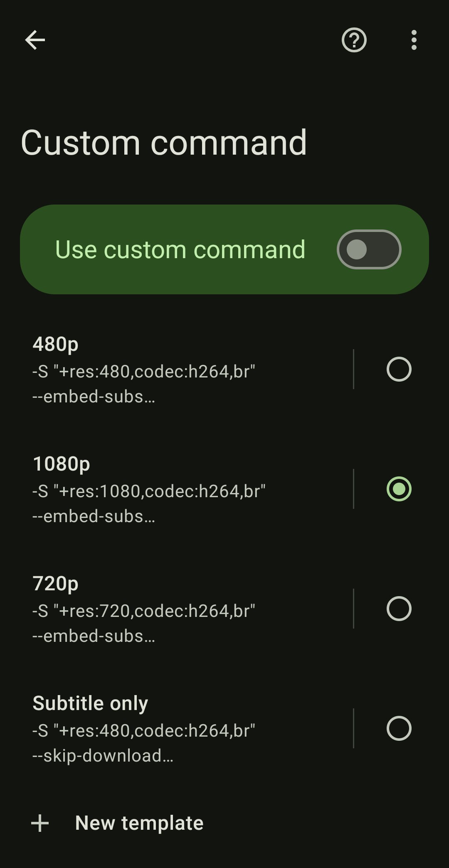This screenshot has height=868, width=449.
Task: Tap the New template label
Action: click(139, 823)
